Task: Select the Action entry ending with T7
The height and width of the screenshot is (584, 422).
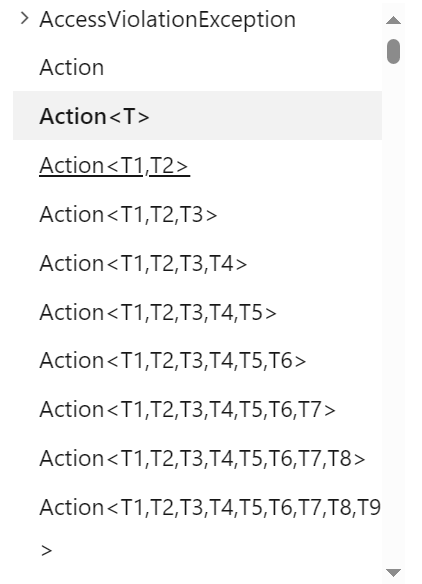Action: point(187,409)
